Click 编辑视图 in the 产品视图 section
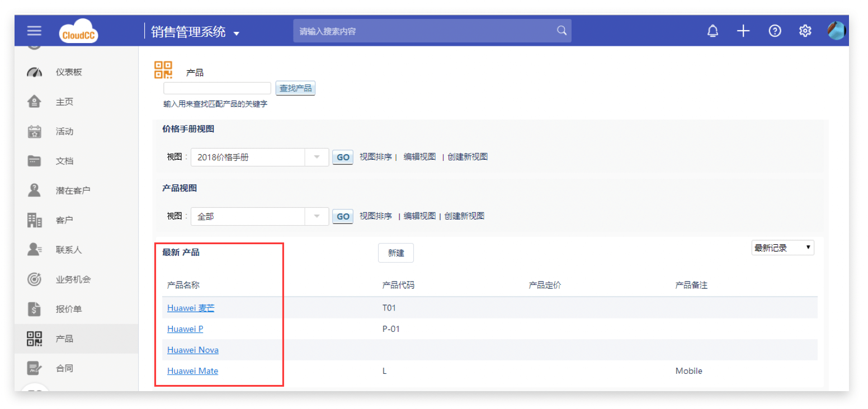Viewport: 868px width, 409px height. (x=419, y=216)
